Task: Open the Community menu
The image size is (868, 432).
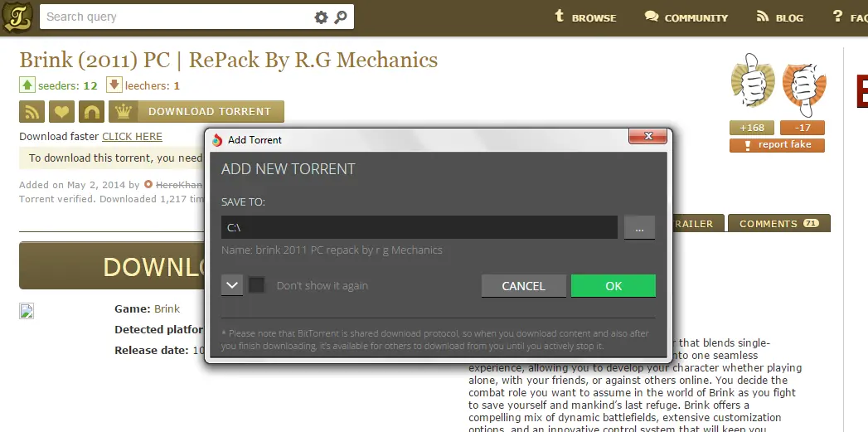Action: point(686,17)
